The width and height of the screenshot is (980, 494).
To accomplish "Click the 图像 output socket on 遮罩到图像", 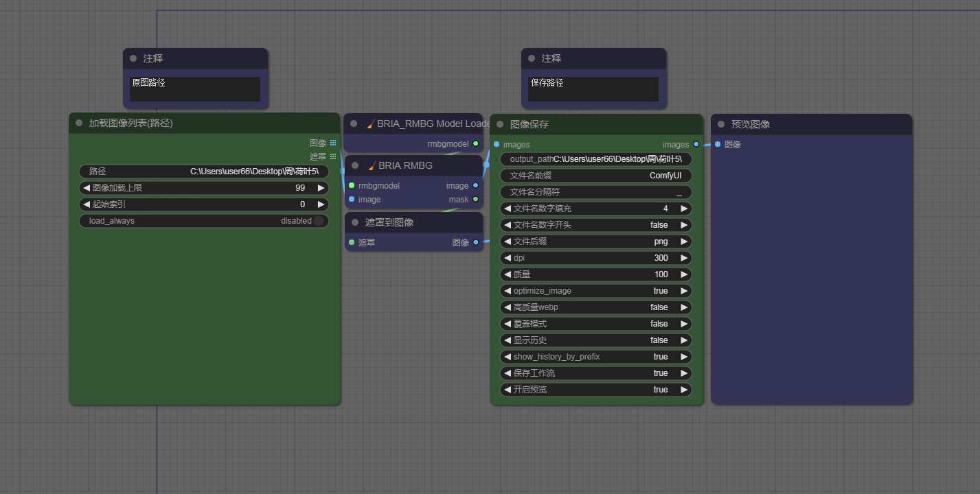I will tap(476, 242).
